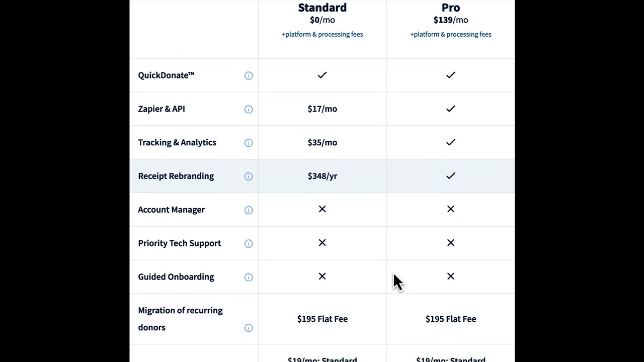Screen dimensions: 644x362
Task: Click the Pro Guided Onboarding X mark
Action: coord(450,277)
